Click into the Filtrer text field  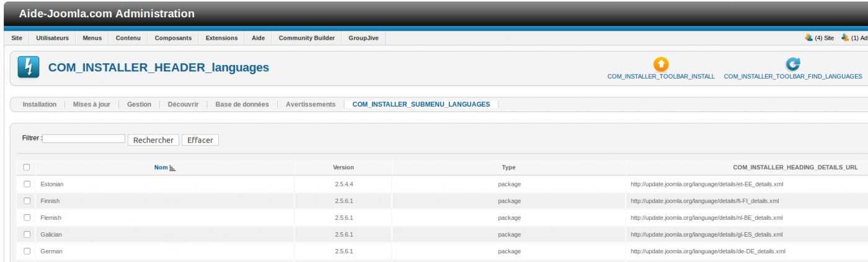84,139
